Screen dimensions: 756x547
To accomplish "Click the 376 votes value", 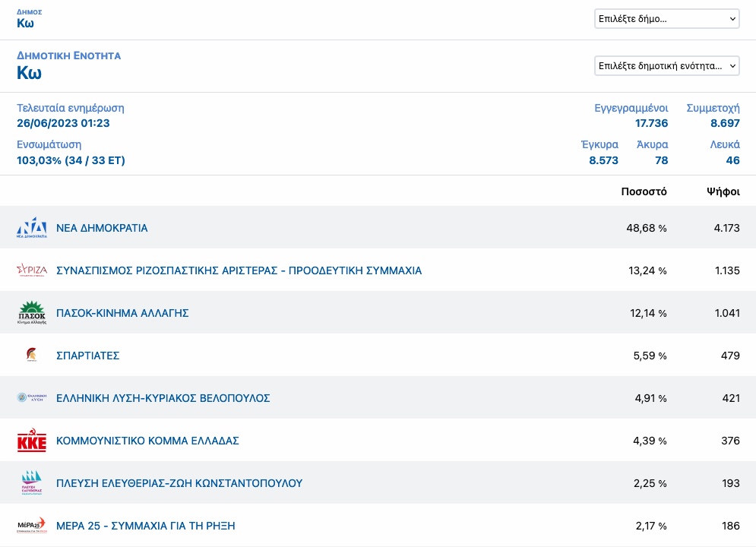I will pyautogui.click(x=730, y=441).
